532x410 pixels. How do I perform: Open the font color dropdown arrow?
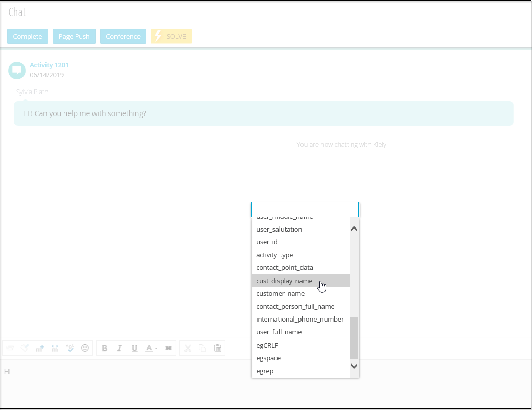coord(156,348)
